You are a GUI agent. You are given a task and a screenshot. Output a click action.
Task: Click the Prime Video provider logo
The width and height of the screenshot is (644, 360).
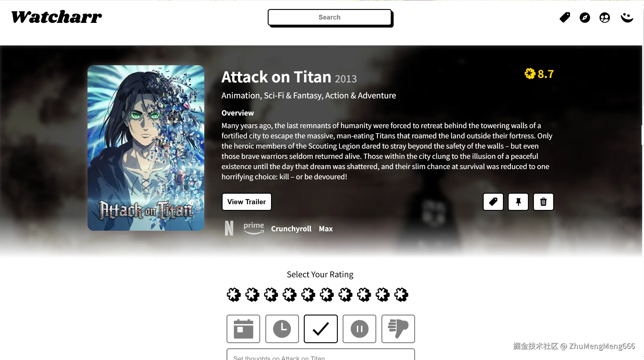pyautogui.click(x=254, y=228)
